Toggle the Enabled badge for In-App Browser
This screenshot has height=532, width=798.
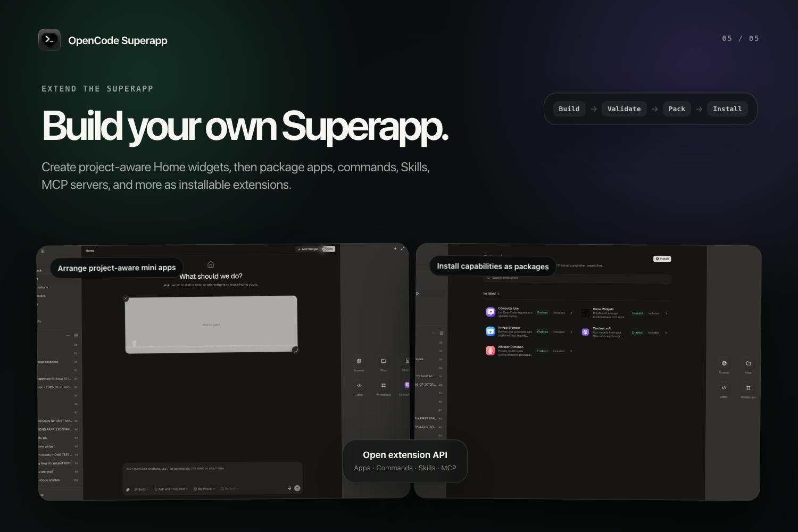(x=543, y=332)
